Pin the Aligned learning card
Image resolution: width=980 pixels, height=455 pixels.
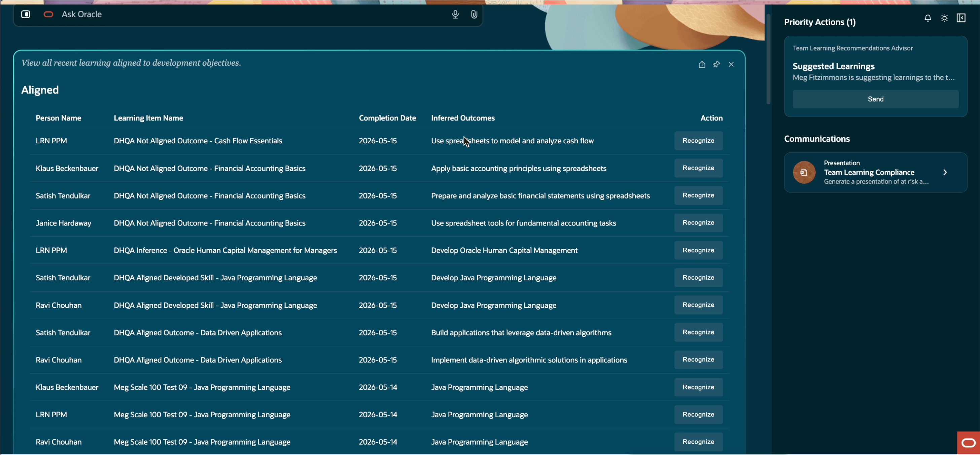pyautogui.click(x=716, y=64)
